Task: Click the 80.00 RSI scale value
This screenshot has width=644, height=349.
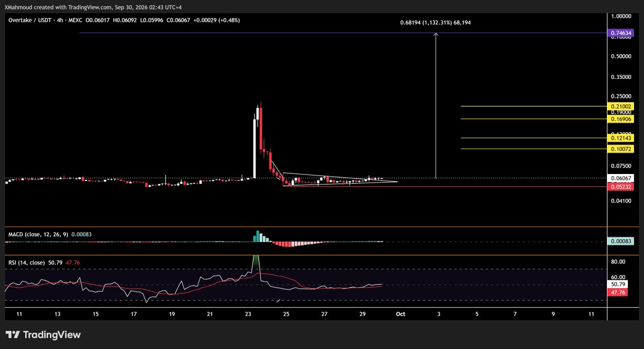Action: point(619,261)
